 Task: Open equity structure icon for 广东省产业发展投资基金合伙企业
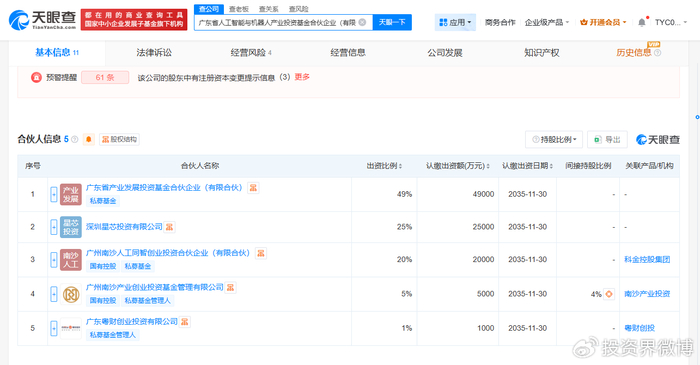click(253, 188)
